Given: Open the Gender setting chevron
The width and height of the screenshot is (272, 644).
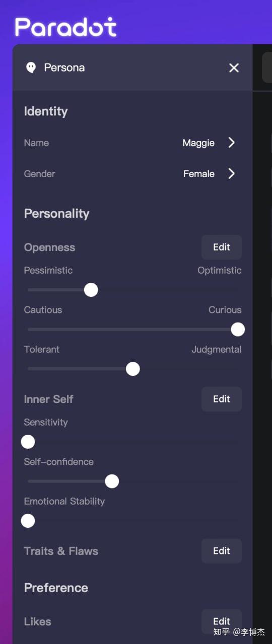Looking at the screenshot, I should tap(232, 174).
